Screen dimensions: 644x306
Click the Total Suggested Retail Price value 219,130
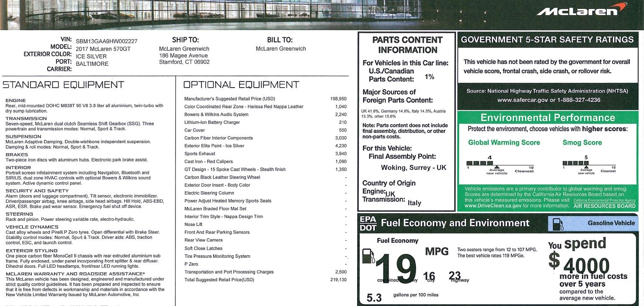point(338,280)
